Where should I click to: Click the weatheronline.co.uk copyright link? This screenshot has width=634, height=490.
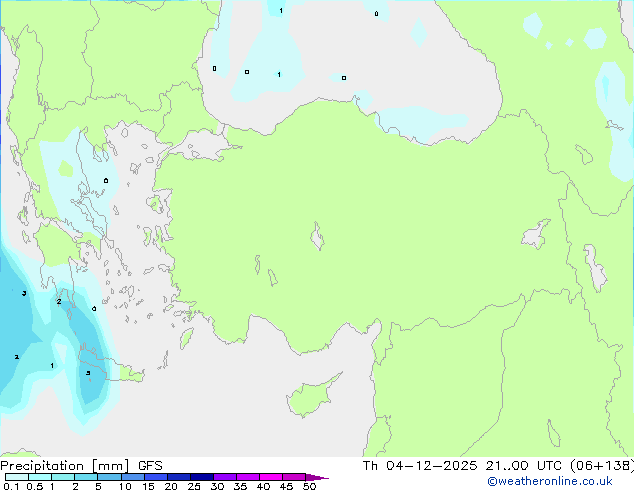click(550, 481)
